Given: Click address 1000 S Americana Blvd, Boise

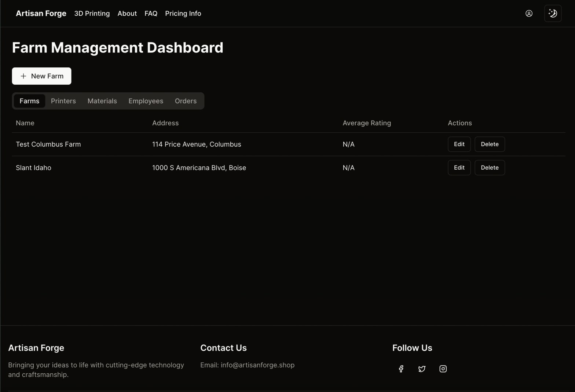Looking at the screenshot, I should pyautogui.click(x=199, y=168).
